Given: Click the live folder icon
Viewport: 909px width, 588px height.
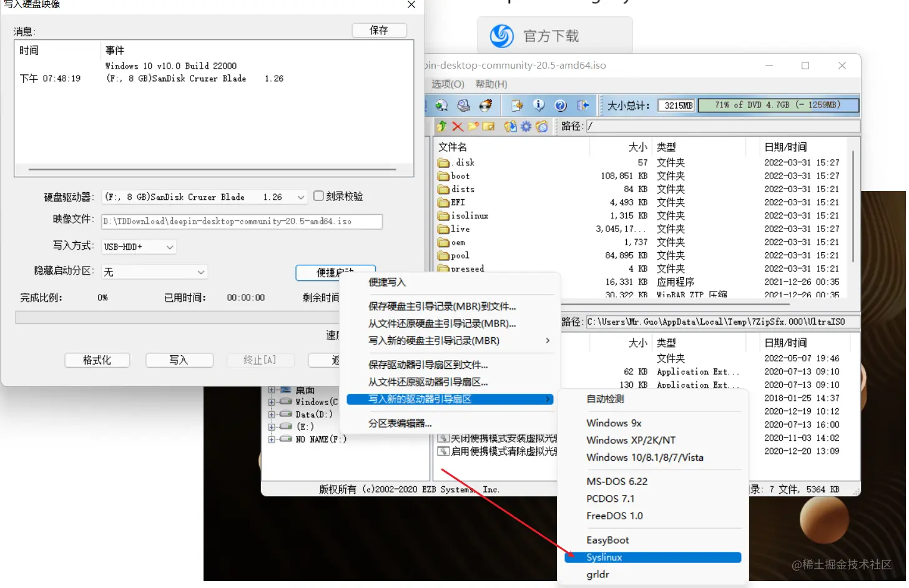Looking at the screenshot, I should point(444,229).
